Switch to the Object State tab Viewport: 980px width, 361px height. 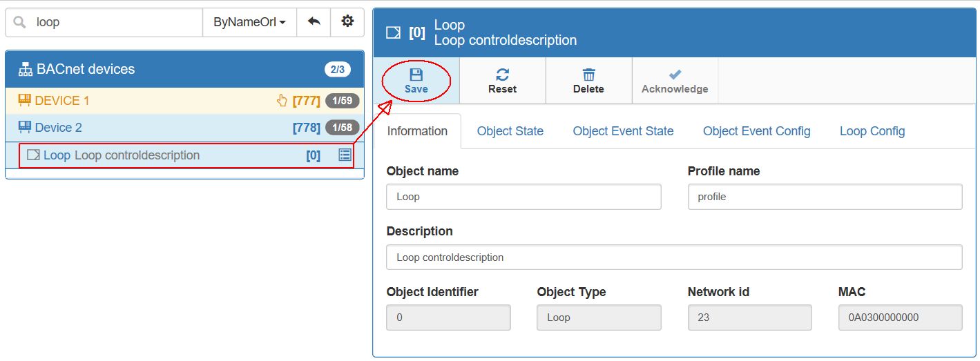(x=510, y=131)
